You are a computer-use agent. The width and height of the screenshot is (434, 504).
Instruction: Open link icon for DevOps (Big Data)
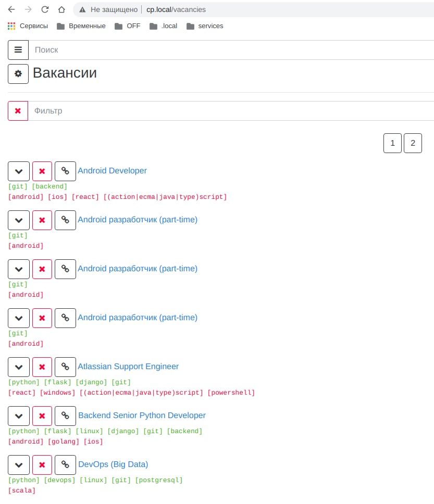65,465
